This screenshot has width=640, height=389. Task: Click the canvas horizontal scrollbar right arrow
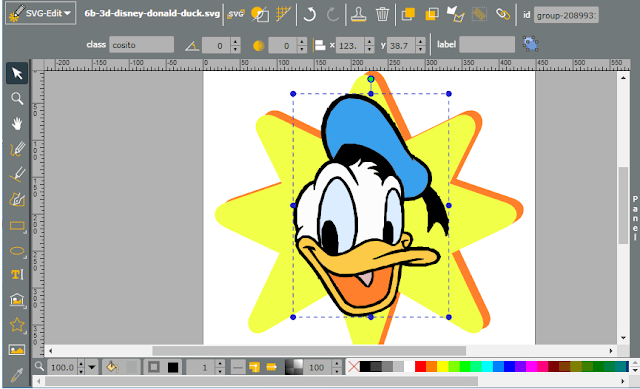[x=611, y=351]
